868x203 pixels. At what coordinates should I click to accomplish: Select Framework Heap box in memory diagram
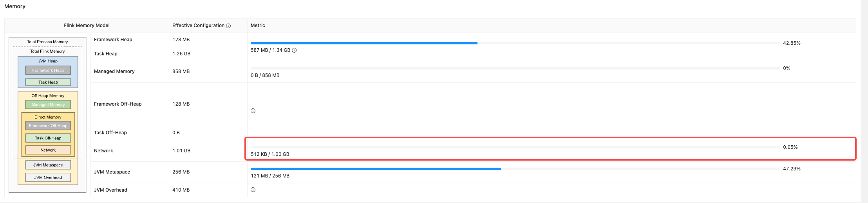[48, 70]
